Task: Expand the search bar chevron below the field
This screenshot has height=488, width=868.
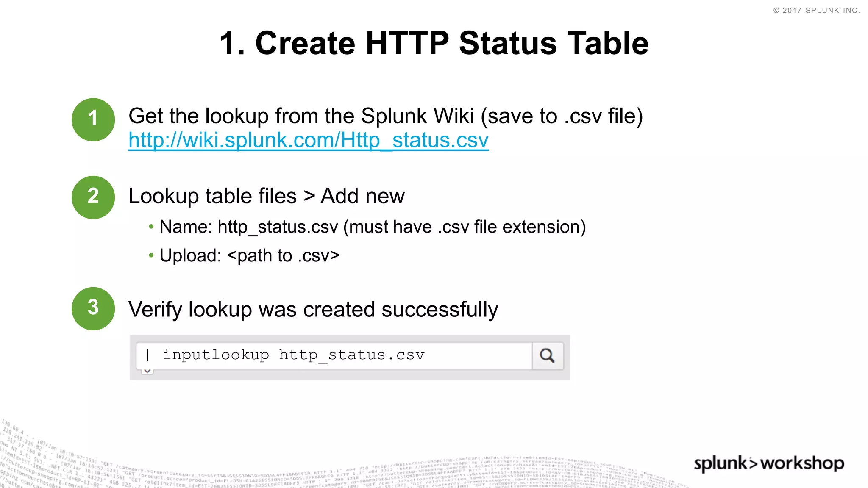Action: click(x=147, y=371)
